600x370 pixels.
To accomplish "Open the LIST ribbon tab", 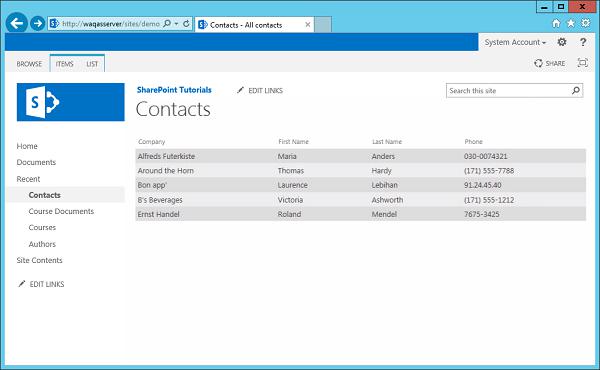I will [92, 64].
